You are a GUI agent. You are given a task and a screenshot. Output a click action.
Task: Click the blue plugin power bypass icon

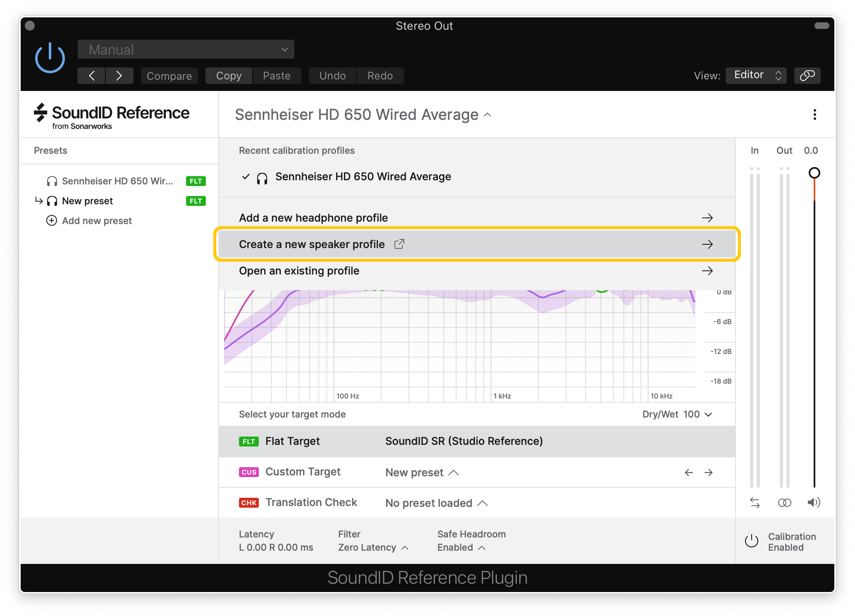pos(50,58)
